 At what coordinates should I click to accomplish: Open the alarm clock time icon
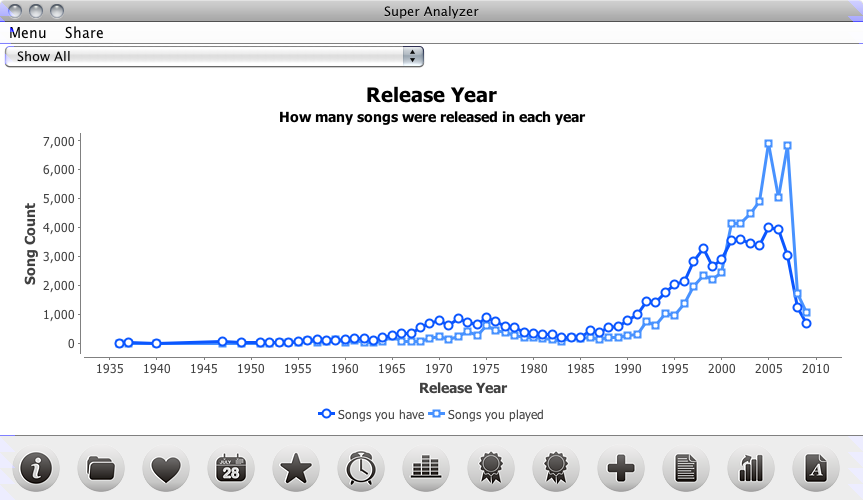(x=361, y=469)
